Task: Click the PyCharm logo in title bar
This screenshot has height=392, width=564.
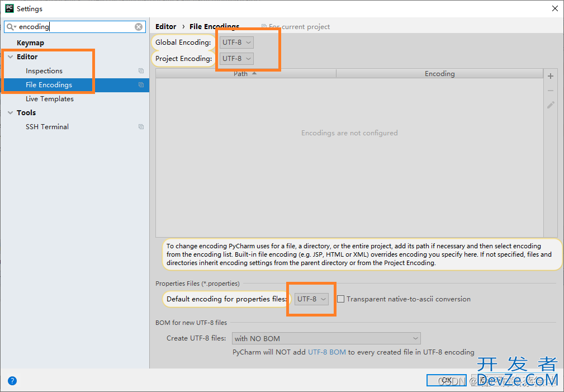Action: [x=9, y=8]
